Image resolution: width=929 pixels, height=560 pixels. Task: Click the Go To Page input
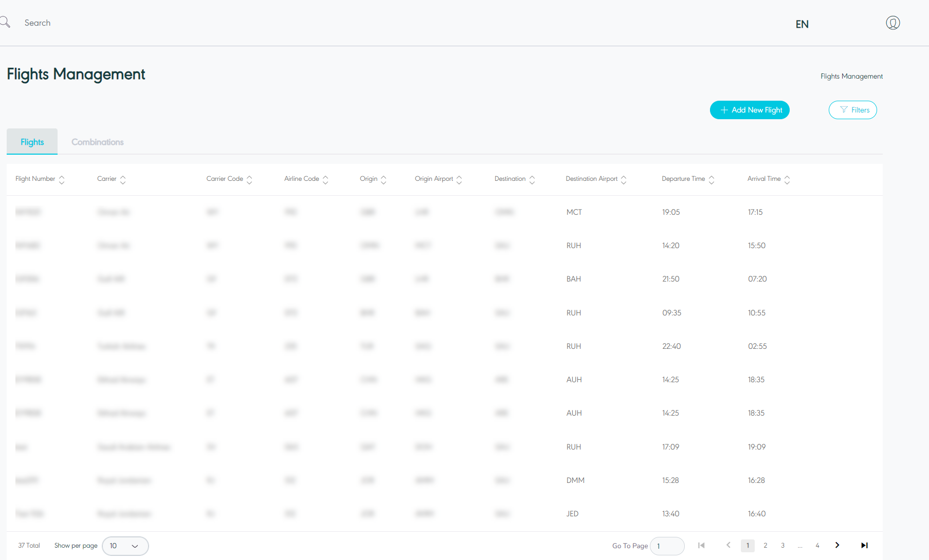point(667,546)
